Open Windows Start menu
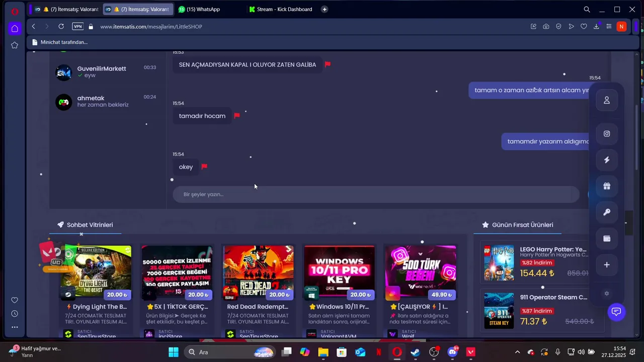Viewport: 644px width, 362px height. pos(173,352)
